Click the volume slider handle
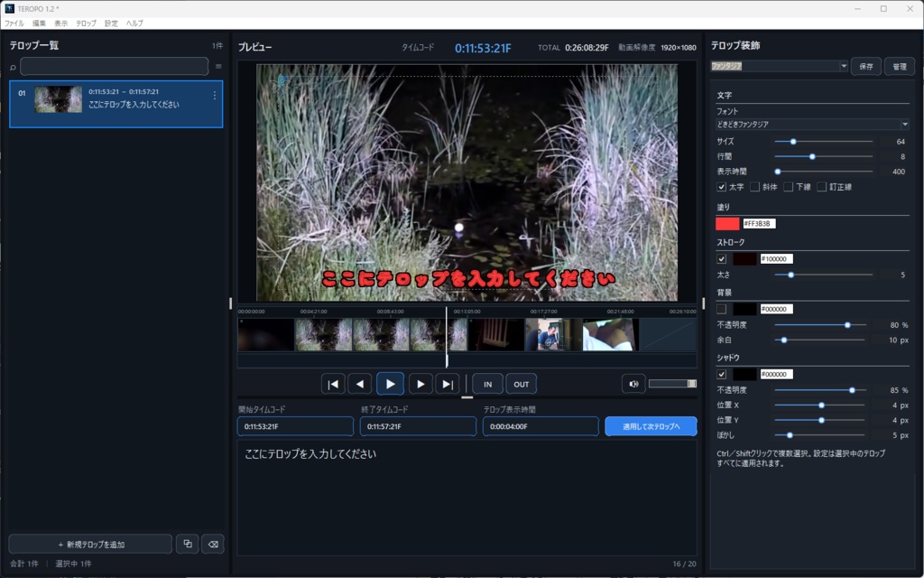Screen dimensions: 924x578 [692, 384]
